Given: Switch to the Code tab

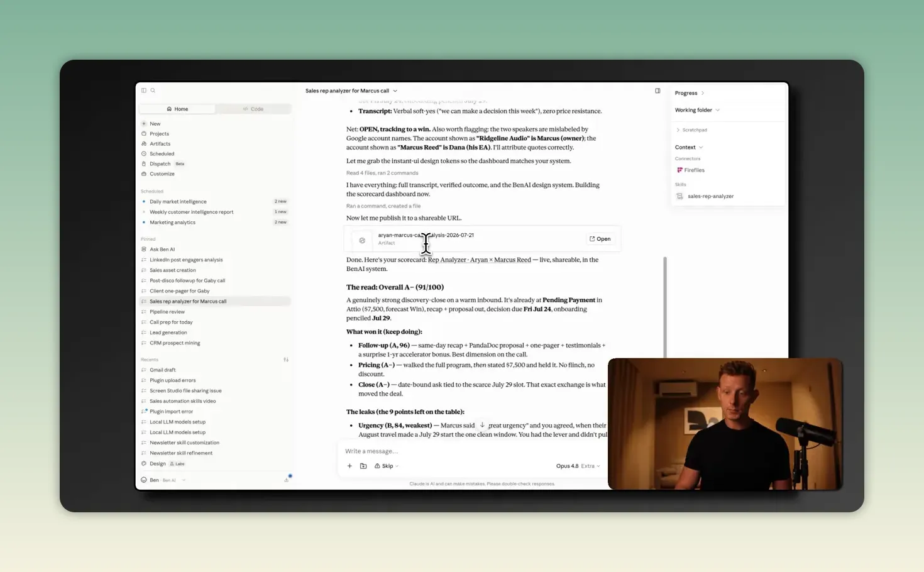Looking at the screenshot, I should click(x=253, y=109).
